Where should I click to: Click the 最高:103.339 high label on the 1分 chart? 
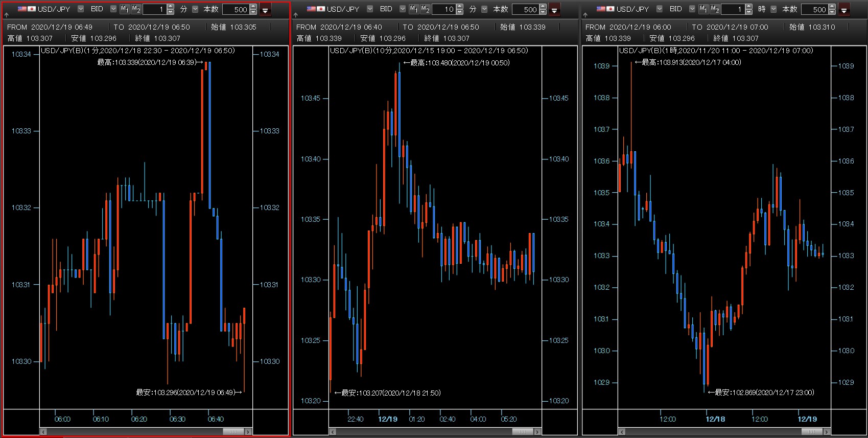pos(150,62)
